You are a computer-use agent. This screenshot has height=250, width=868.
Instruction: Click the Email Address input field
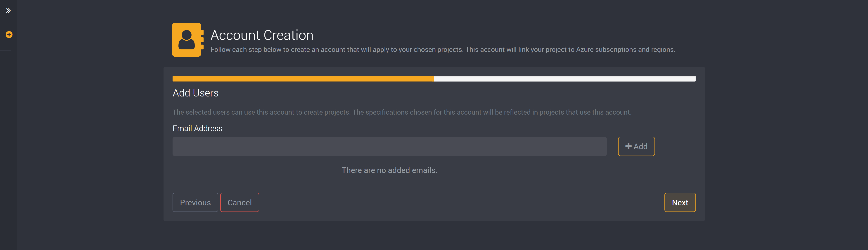(390, 146)
